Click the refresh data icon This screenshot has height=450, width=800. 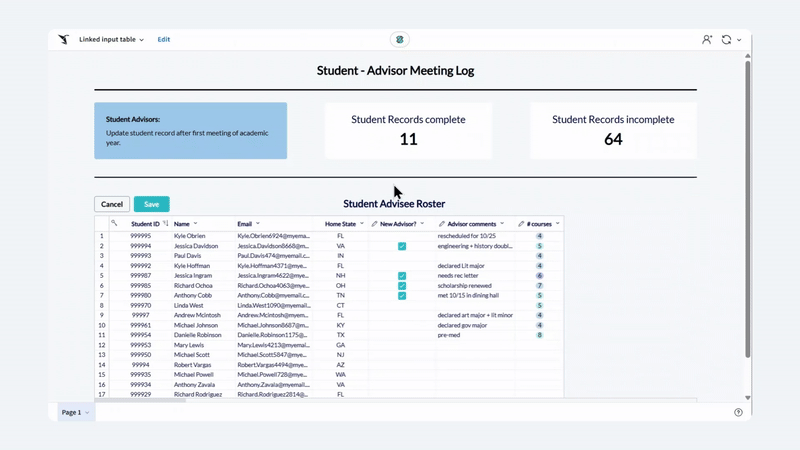tap(726, 39)
